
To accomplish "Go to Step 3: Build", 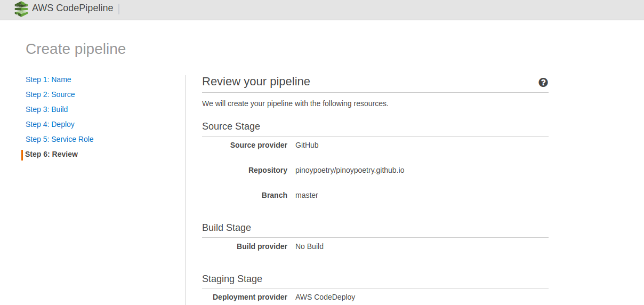I will (47, 109).
